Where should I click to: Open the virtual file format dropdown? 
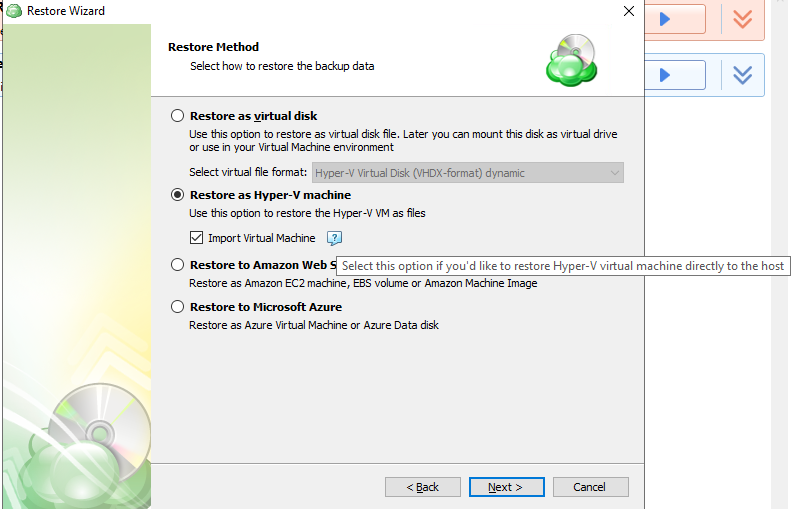[468, 173]
